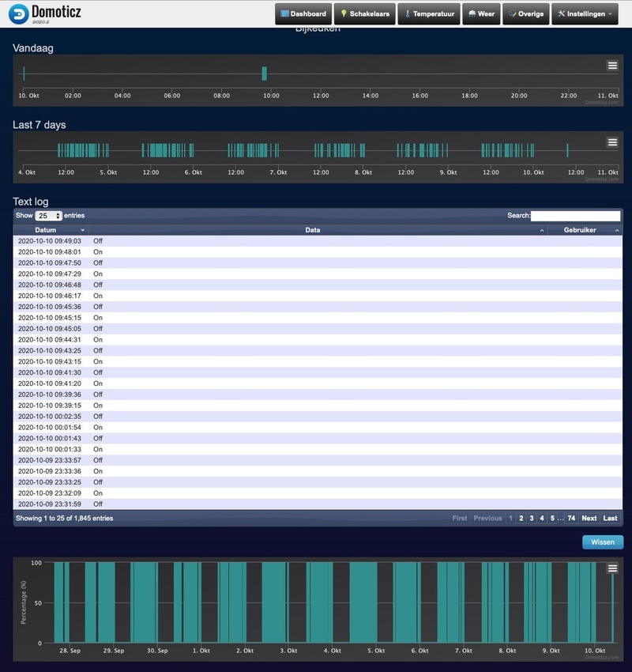
Task: Go to Schakelaars page
Action: pyautogui.click(x=365, y=13)
